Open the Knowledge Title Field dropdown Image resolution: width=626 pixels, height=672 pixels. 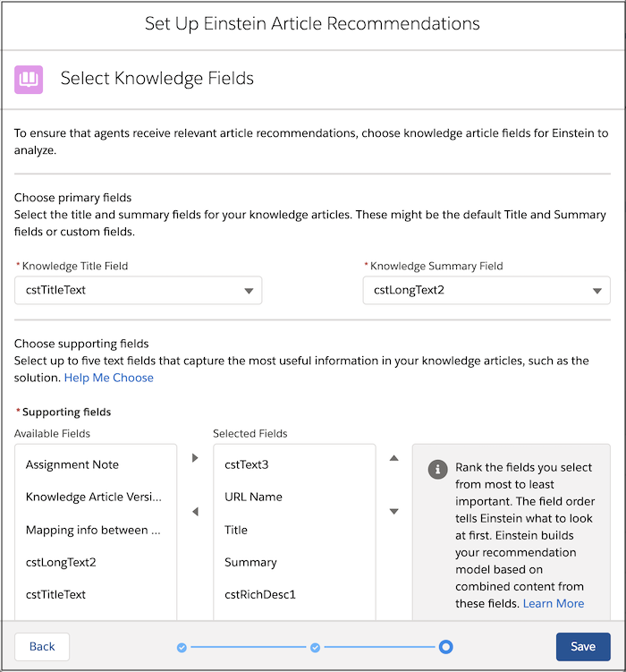point(139,290)
